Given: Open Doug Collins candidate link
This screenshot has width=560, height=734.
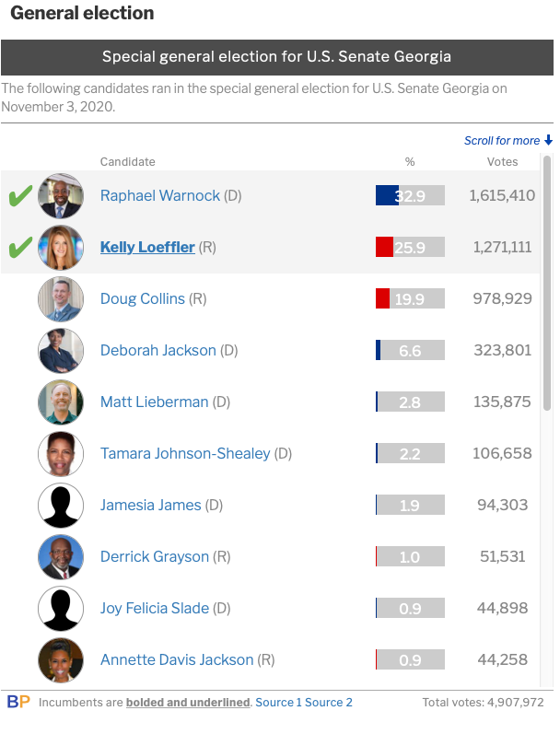Looking at the screenshot, I should coord(143,298).
